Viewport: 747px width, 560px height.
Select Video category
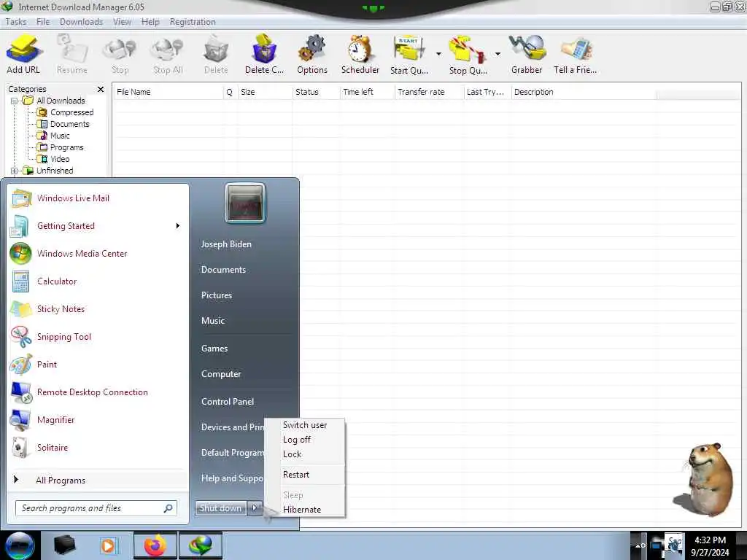pyautogui.click(x=60, y=159)
